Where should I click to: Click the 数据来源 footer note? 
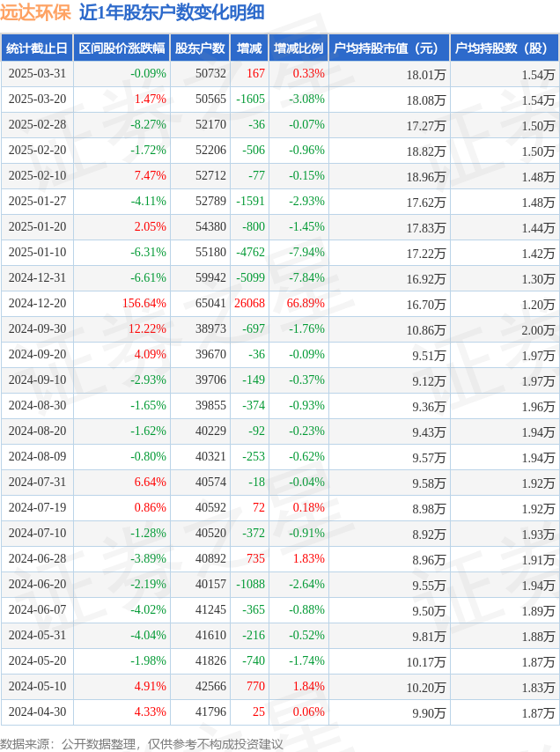(142, 743)
